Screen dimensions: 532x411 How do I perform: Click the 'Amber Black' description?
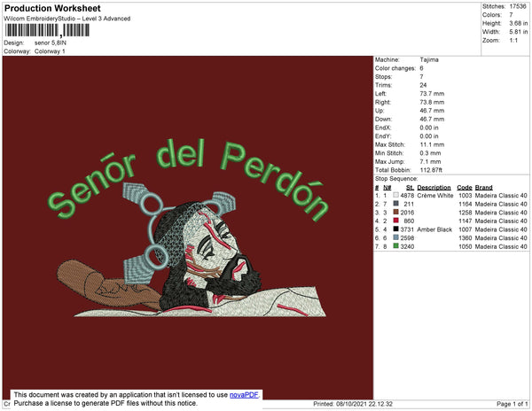coord(434,229)
